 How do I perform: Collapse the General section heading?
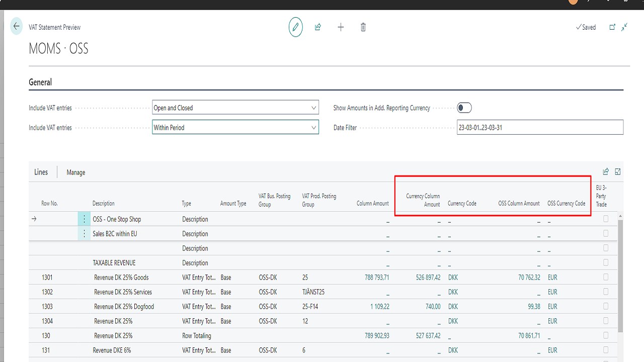[40, 82]
